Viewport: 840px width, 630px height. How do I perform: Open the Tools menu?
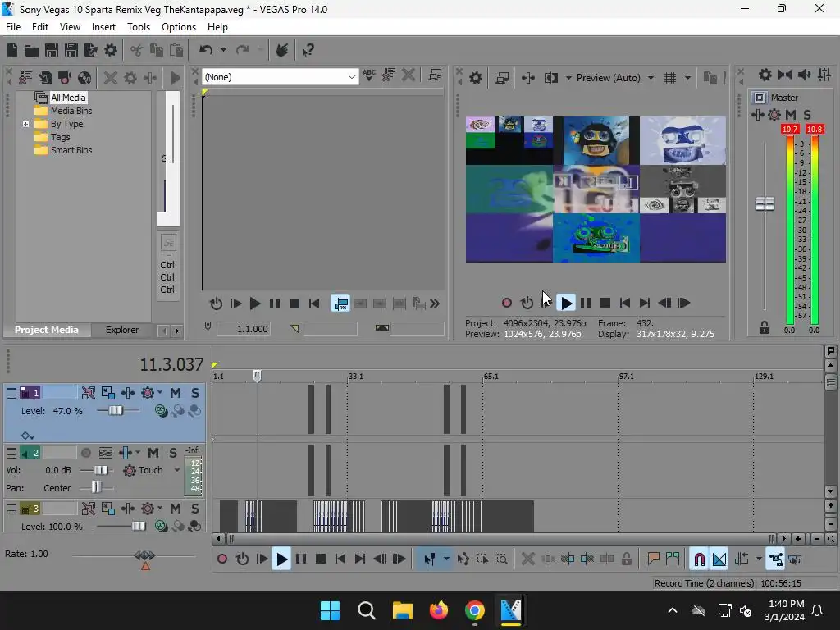coord(138,27)
